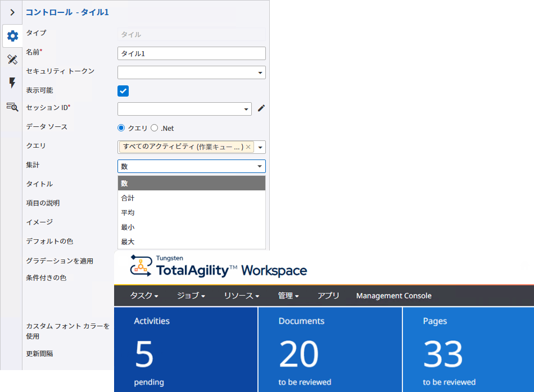Uncheck the 表示可能 checkbox
Viewport: 534px width, 392px height.
122,90
